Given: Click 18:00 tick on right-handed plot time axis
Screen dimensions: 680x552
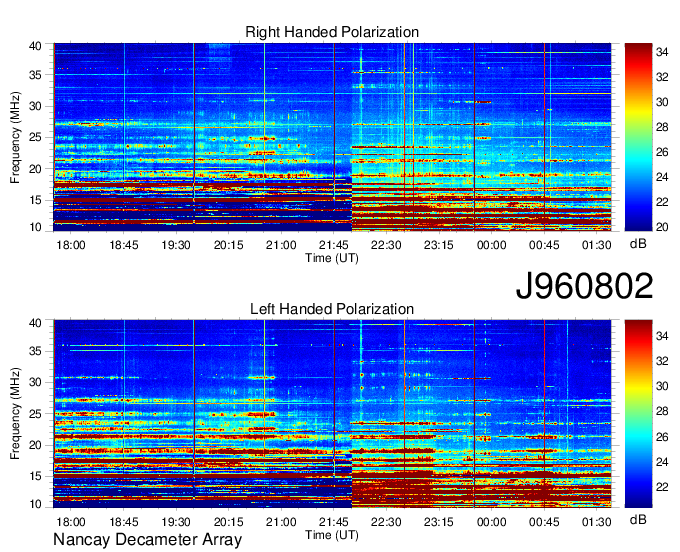Looking at the screenshot, I should coord(71,245).
